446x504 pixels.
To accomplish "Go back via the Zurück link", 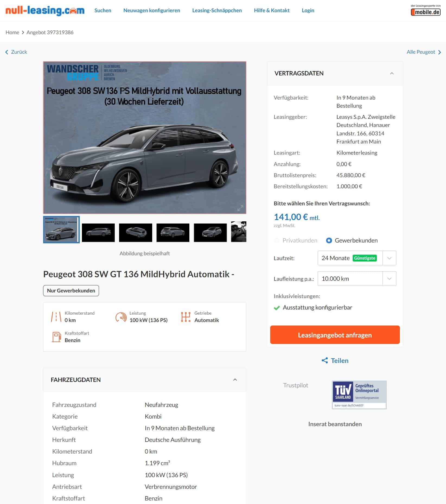I will pos(16,52).
